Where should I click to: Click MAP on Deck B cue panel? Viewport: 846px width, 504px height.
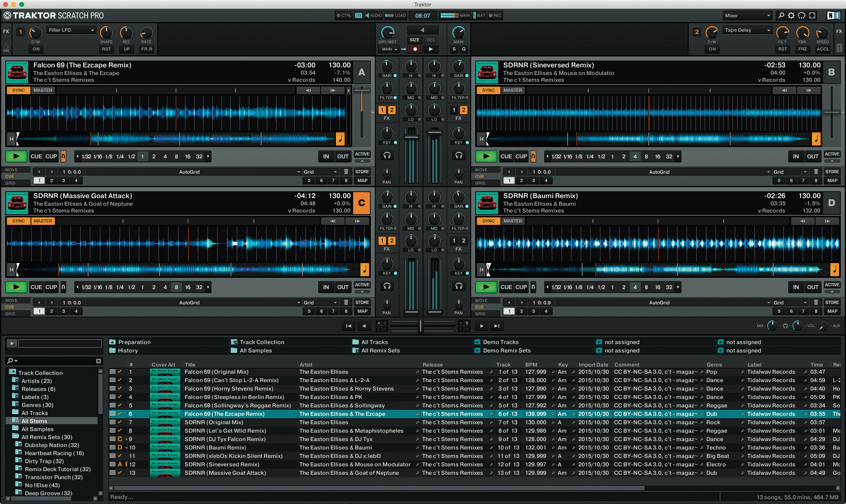click(x=832, y=180)
